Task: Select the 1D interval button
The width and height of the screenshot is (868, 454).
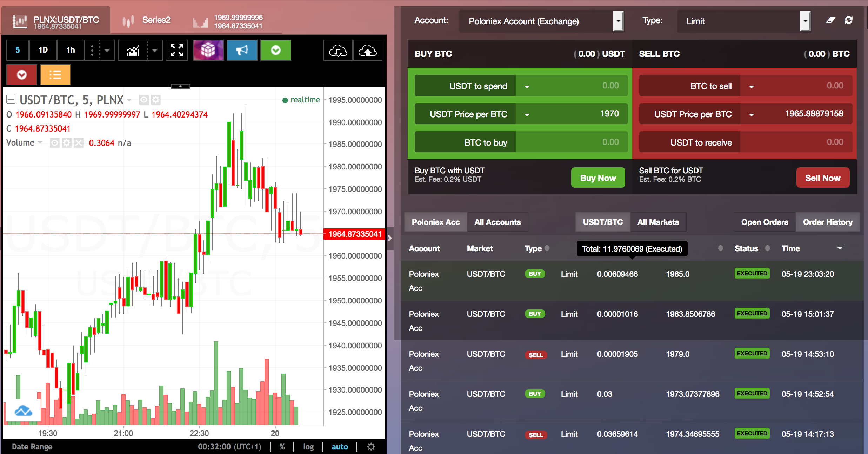Action: 43,50
